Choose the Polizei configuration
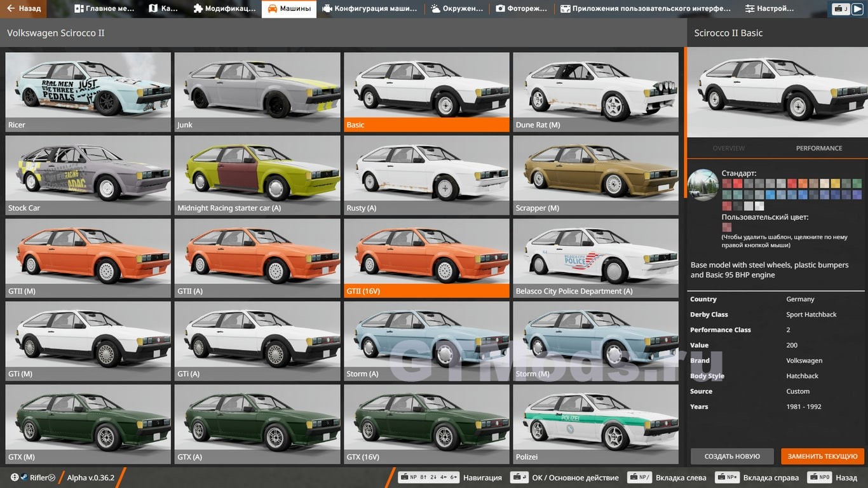Screen dimensions: 868x488 click(x=596, y=424)
